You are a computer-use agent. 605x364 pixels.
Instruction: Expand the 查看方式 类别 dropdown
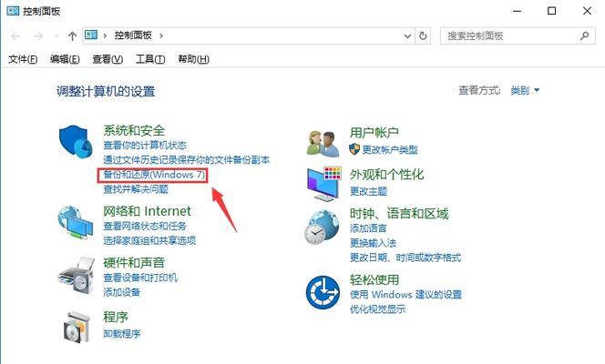point(525,91)
